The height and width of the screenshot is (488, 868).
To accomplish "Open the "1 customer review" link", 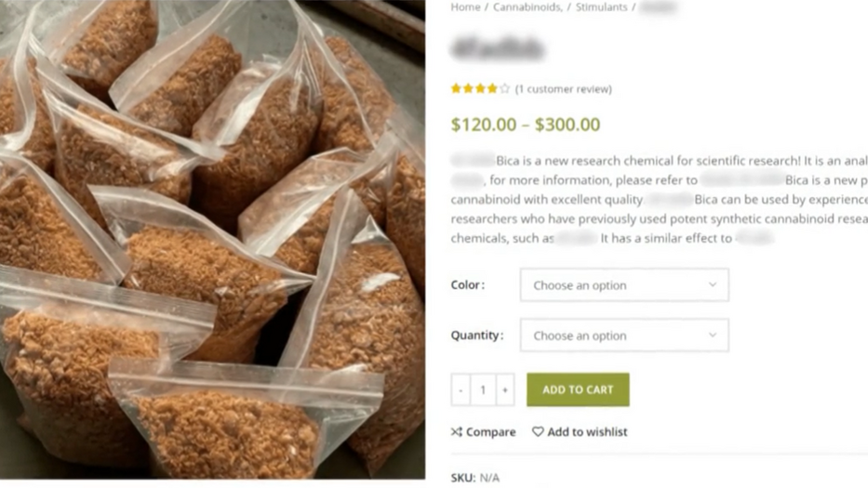I will pyautogui.click(x=564, y=89).
